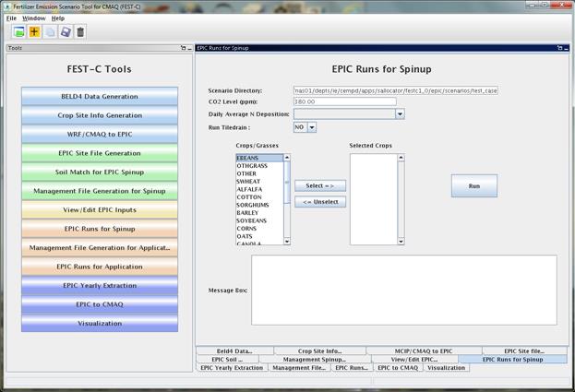Click the trash can delete icon
The height and width of the screenshot is (392, 575).
[80, 32]
